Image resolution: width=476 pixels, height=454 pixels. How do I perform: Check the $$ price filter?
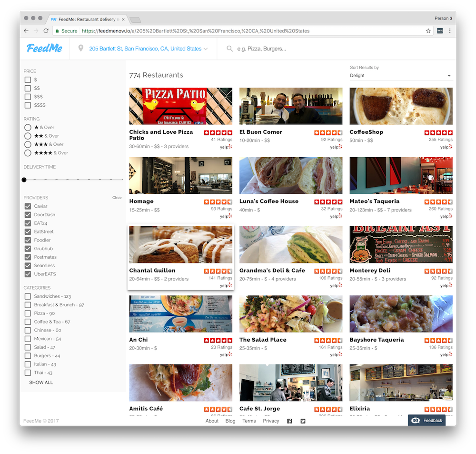pyautogui.click(x=28, y=88)
